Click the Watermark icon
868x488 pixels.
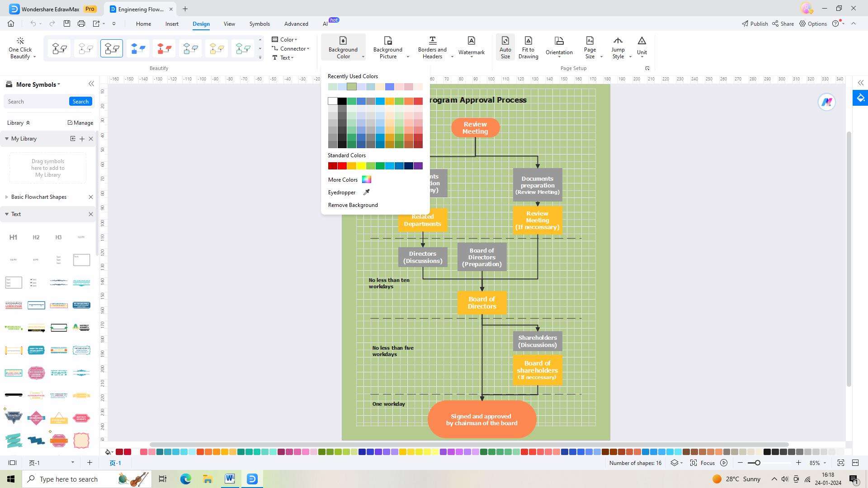point(471,47)
